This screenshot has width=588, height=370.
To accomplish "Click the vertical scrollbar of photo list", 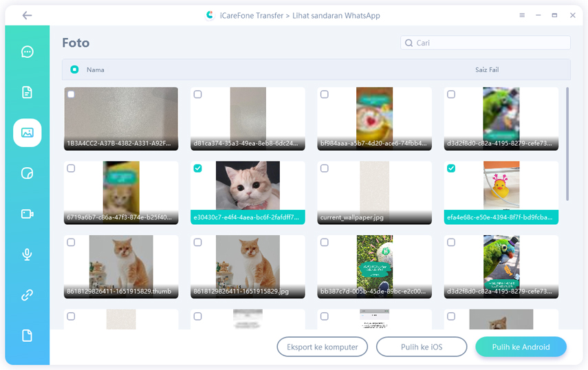I will [x=567, y=143].
